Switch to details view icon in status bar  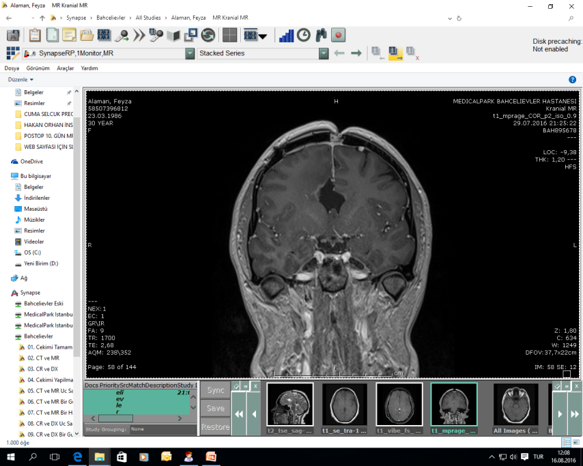point(566,442)
